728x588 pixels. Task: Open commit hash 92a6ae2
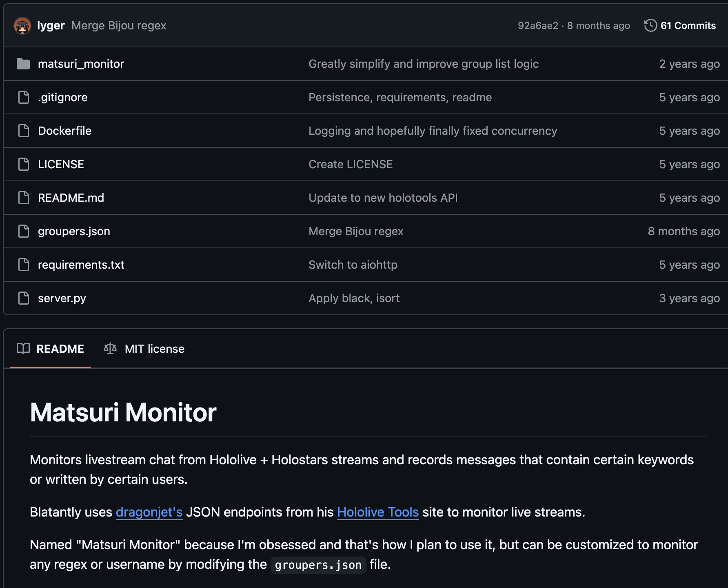tap(537, 26)
